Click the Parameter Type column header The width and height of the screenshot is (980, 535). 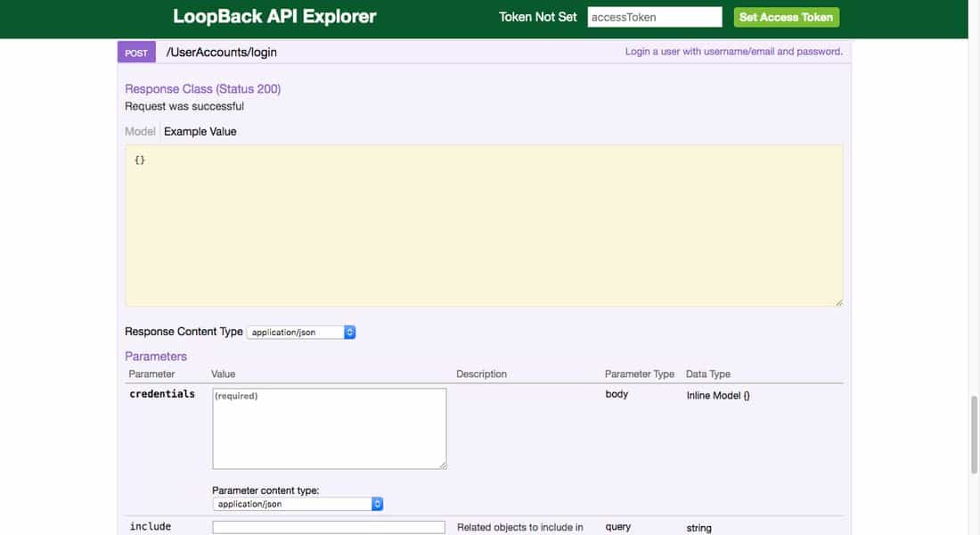[640, 374]
